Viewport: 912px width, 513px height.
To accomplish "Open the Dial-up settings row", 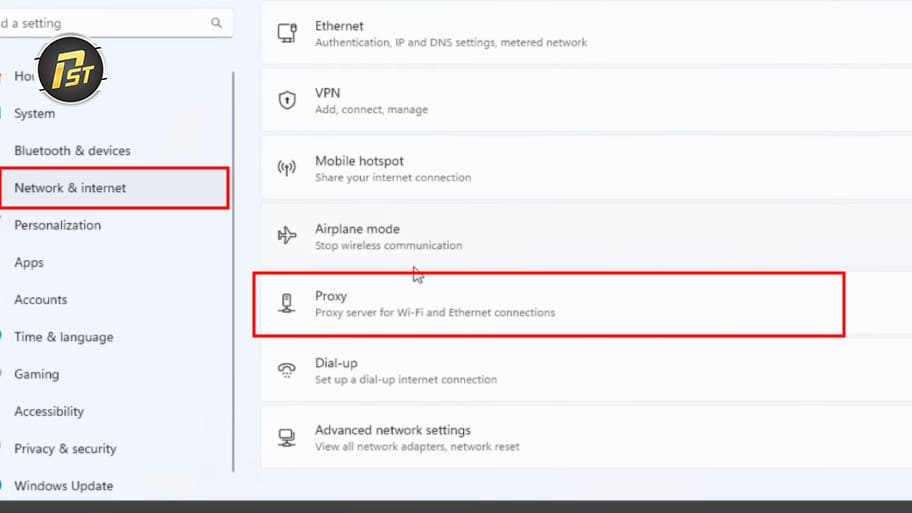I will (587, 370).
